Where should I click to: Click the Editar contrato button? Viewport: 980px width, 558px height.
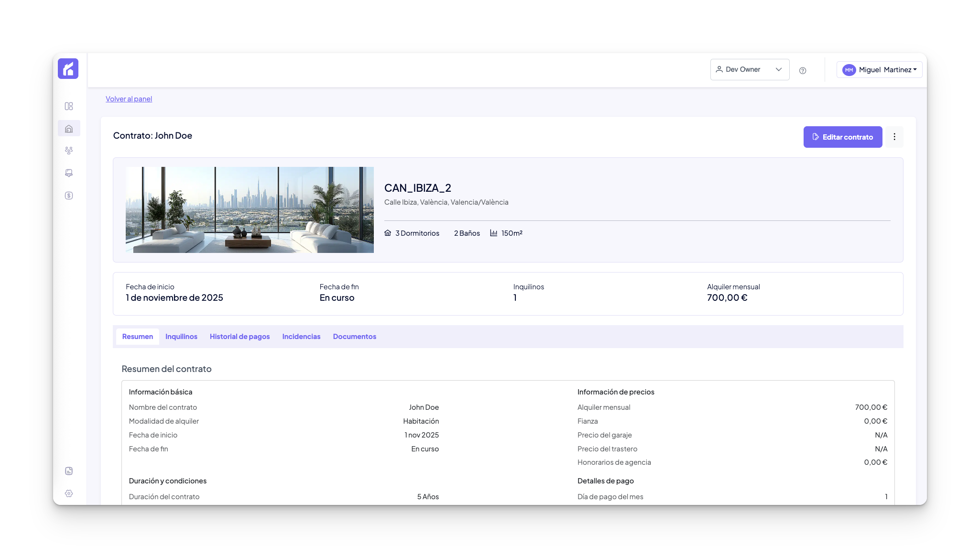click(x=842, y=137)
